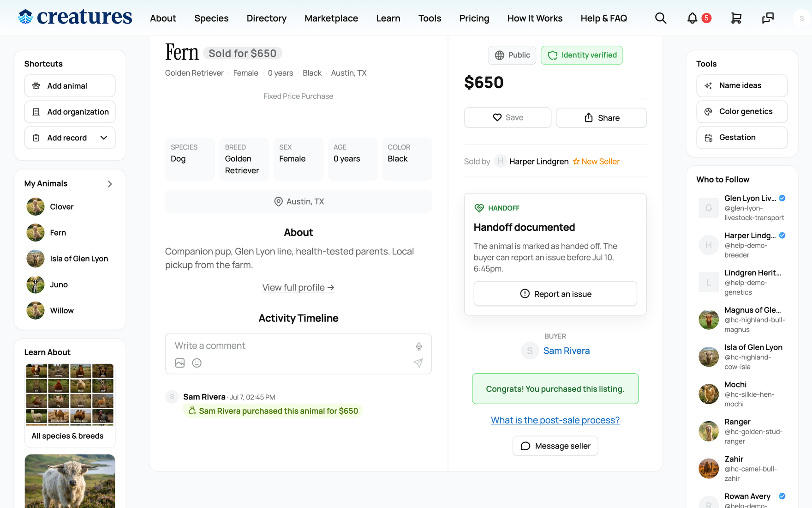812x508 pixels.
Task: Open Sam Rivera buyer link
Action: point(567,351)
